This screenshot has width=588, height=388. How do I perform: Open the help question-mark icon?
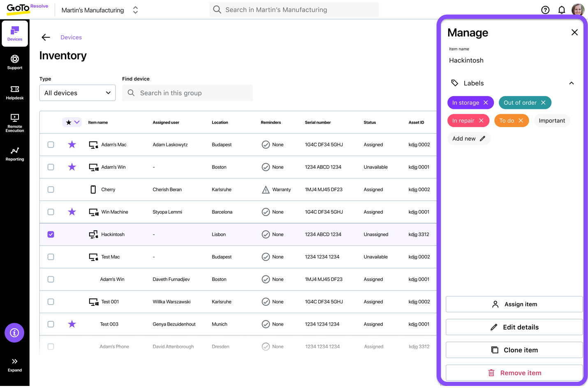545,9
